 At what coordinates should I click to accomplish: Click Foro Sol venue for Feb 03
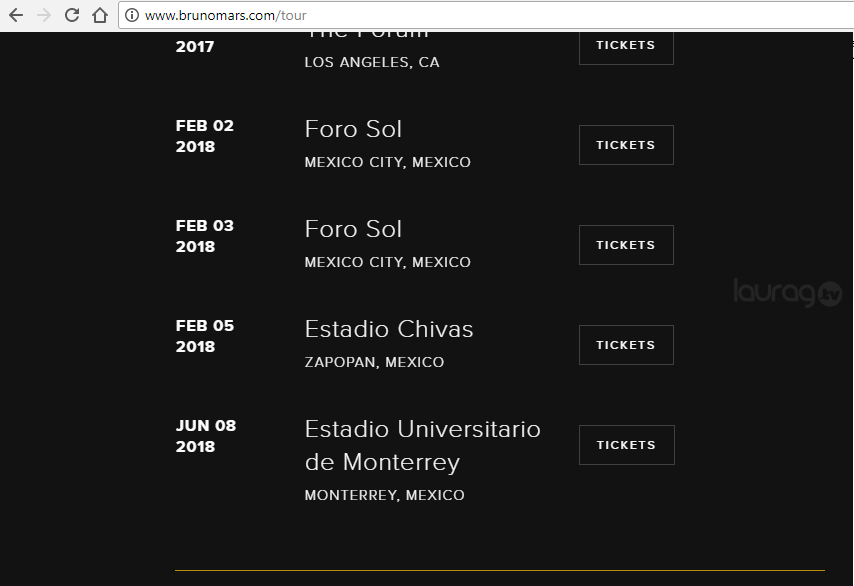click(x=353, y=229)
